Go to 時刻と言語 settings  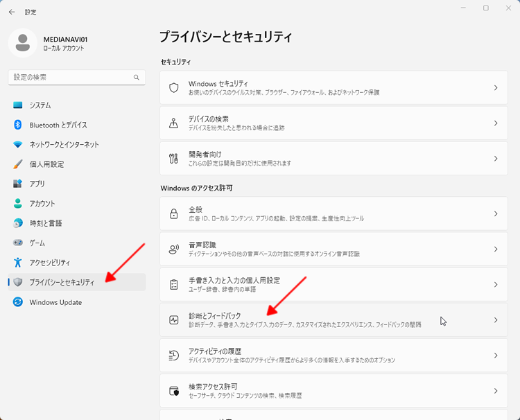tap(76, 223)
